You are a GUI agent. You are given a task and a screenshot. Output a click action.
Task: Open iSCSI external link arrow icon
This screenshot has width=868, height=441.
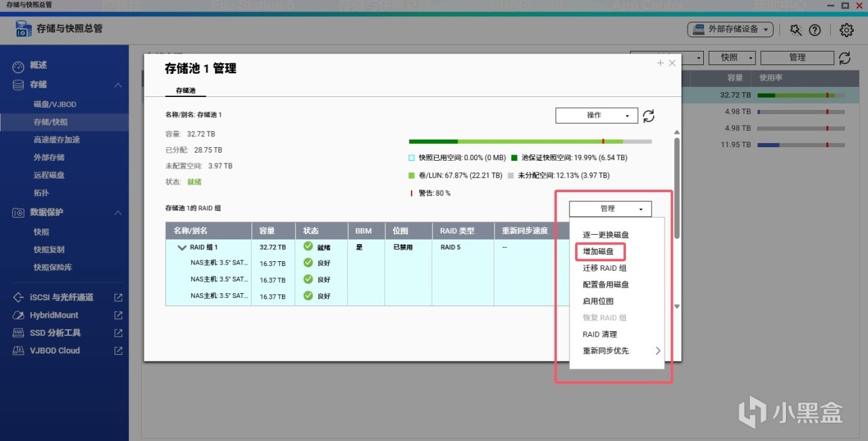click(118, 297)
